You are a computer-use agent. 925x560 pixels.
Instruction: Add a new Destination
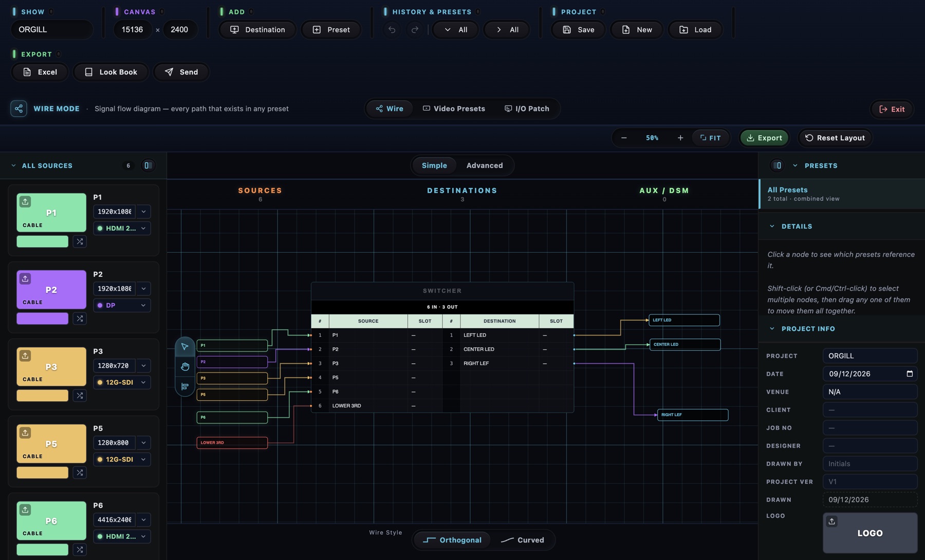(257, 30)
